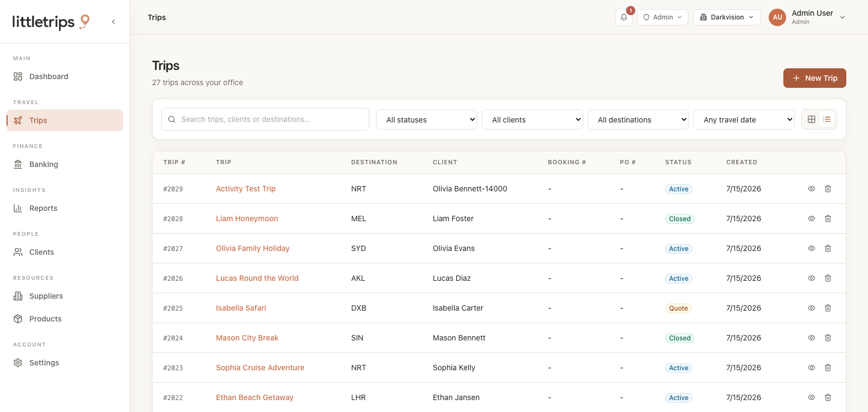Open the Olivia Family Holiday link
This screenshot has height=412, width=868.
point(253,248)
